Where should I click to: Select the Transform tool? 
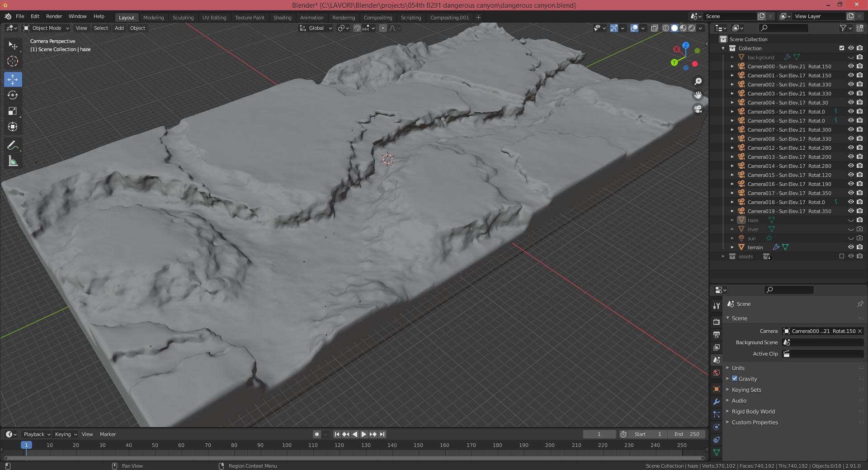point(13,127)
